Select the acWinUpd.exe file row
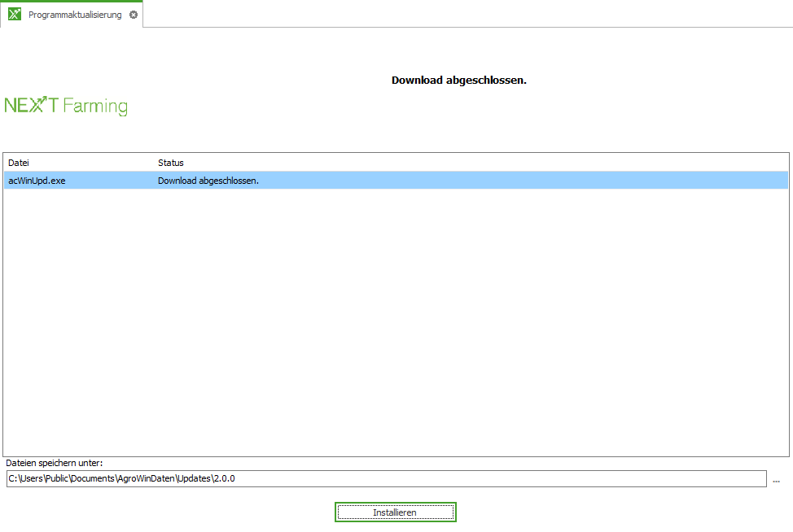The width and height of the screenshot is (793, 532). (x=37, y=181)
